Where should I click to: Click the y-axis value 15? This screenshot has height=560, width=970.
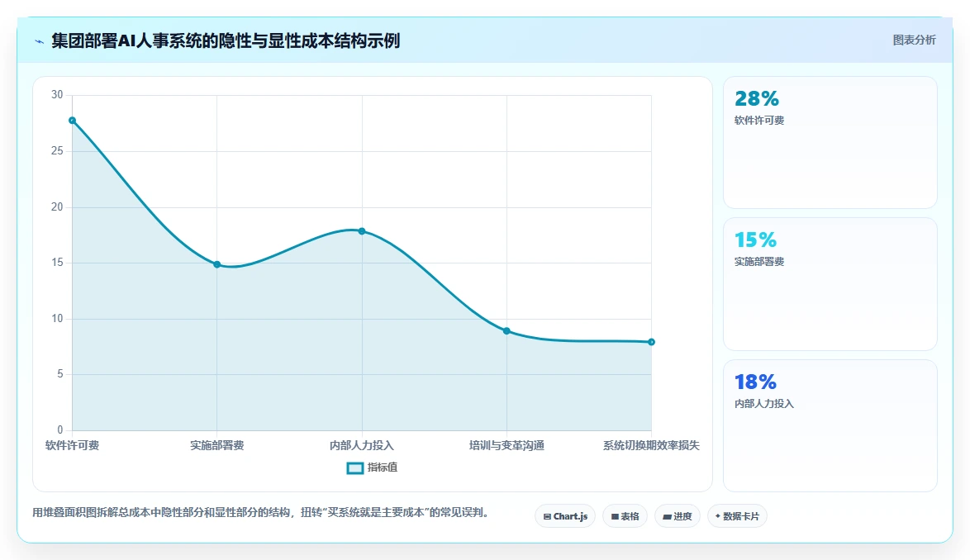(x=57, y=263)
